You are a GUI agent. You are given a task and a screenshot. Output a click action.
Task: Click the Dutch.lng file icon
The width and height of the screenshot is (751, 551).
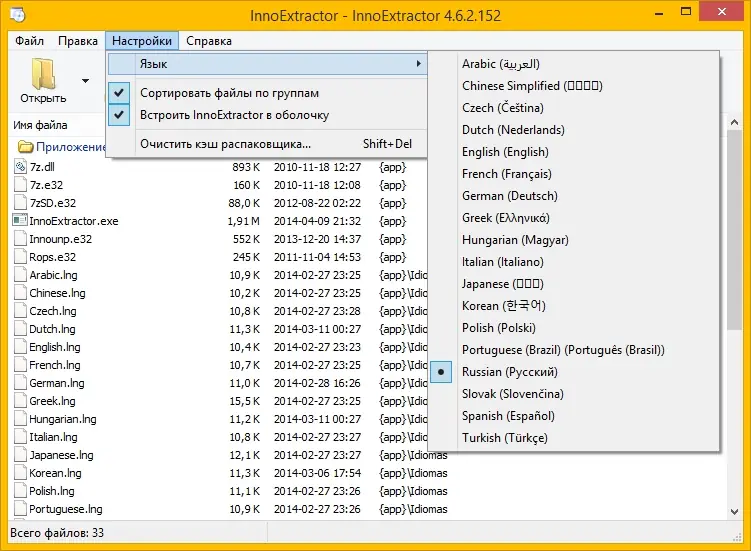[20, 329]
